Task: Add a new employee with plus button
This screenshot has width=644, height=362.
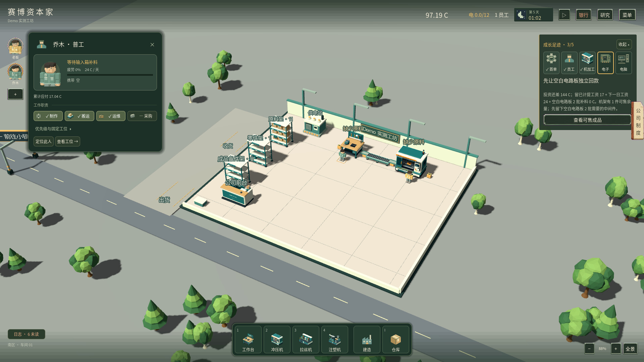Action: pyautogui.click(x=15, y=94)
